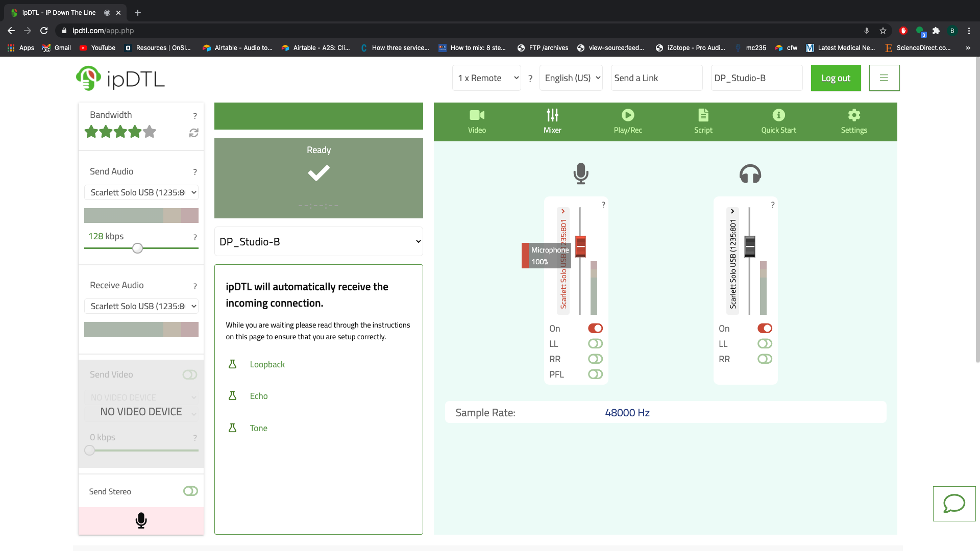Toggle the Send Audio On switch

click(595, 328)
